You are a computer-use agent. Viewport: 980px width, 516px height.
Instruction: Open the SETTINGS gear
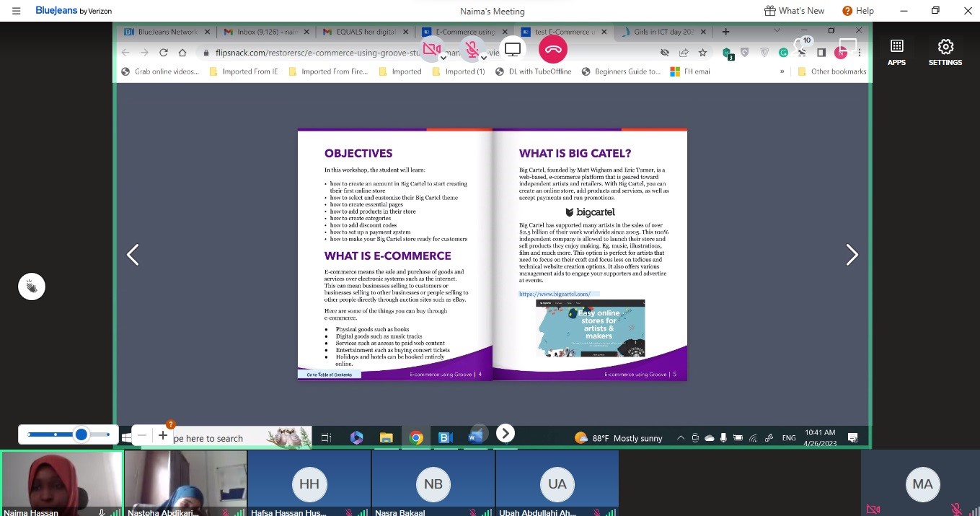coord(945,52)
